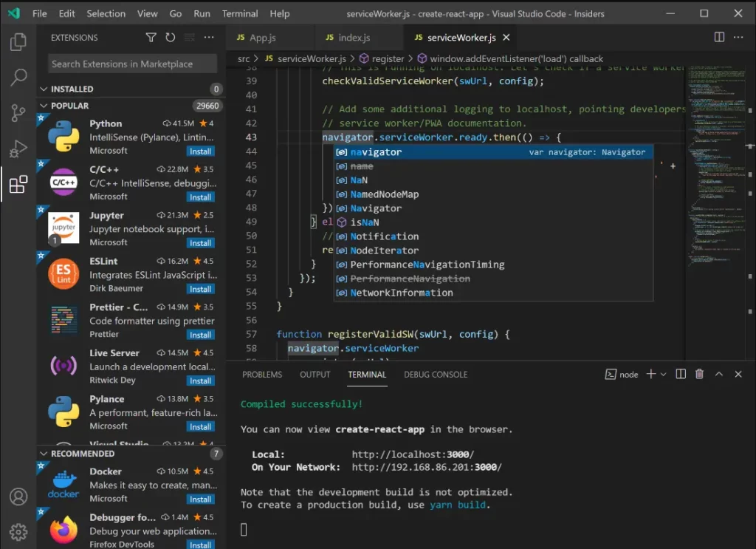Maximize the terminal panel with chevron
This screenshot has height=549, width=756.
click(x=718, y=374)
